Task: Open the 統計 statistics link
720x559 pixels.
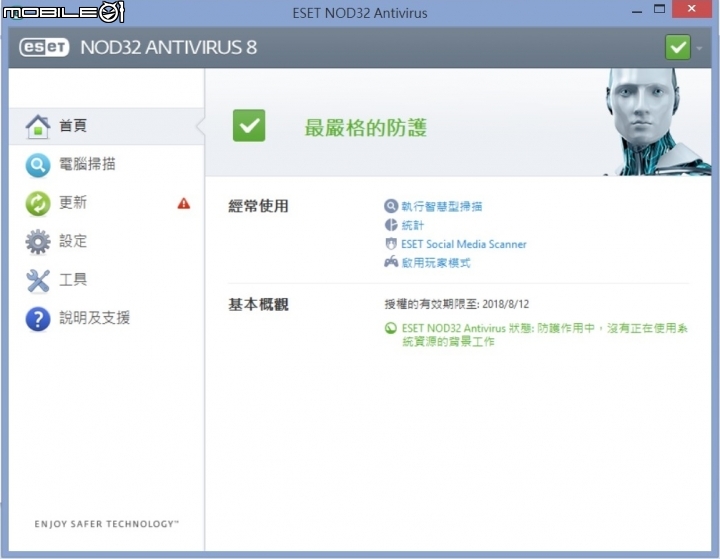Action: (x=412, y=225)
